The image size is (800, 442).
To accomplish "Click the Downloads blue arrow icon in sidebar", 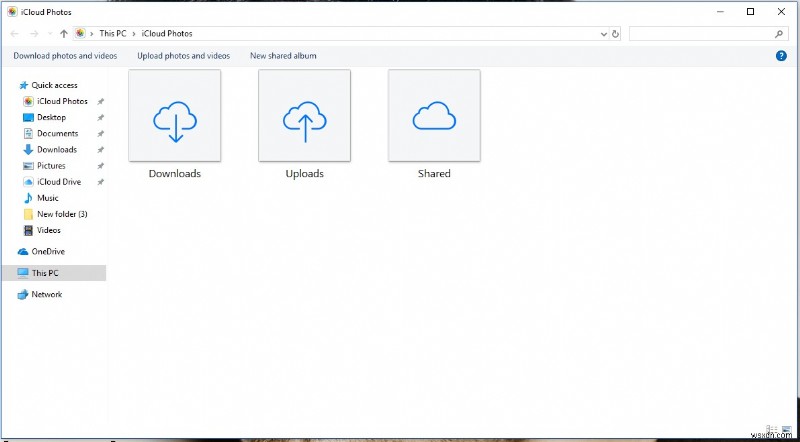I will pyautogui.click(x=29, y=150).
